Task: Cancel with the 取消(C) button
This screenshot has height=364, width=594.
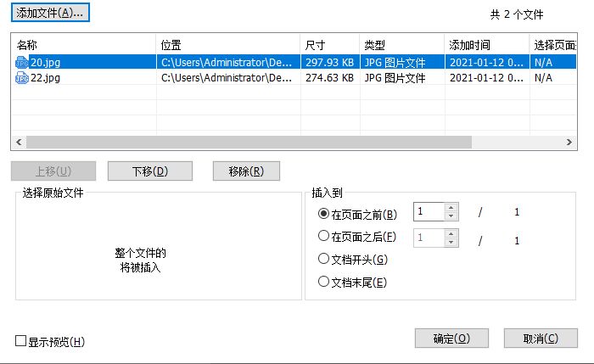Action: [541, 339]
